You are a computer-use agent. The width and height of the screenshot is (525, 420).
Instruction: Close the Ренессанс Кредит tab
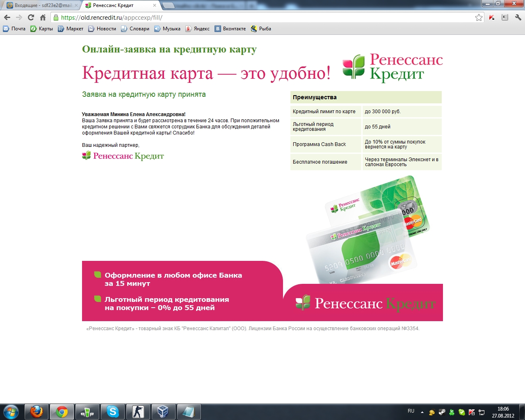(x=155, y=5)
